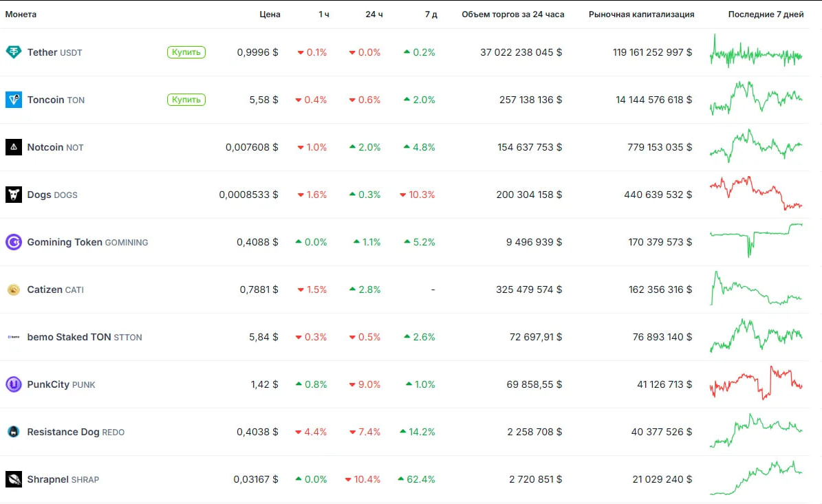
Task: Click PunkCity market cap 41 126 713 $
Action: tap(664, 384)
